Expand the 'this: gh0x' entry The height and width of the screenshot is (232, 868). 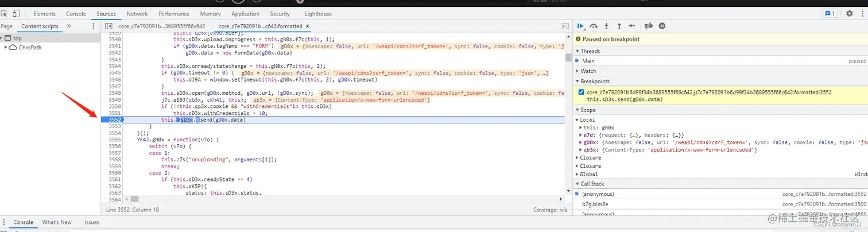point(582,127)
